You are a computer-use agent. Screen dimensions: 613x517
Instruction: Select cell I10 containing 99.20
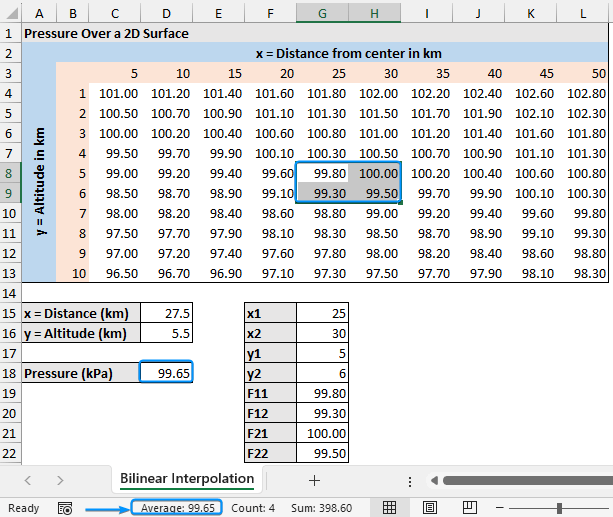click(x=426, y=214)
